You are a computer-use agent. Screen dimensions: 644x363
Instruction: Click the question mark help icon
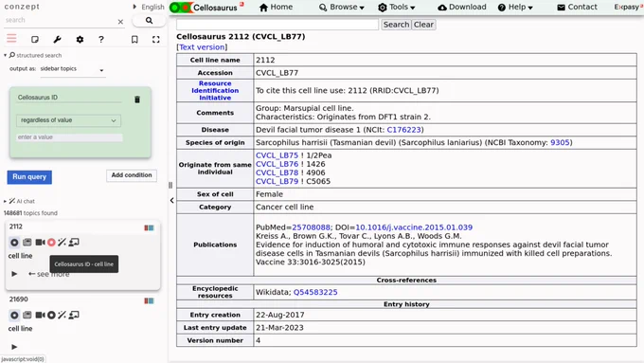pos(101,40)
